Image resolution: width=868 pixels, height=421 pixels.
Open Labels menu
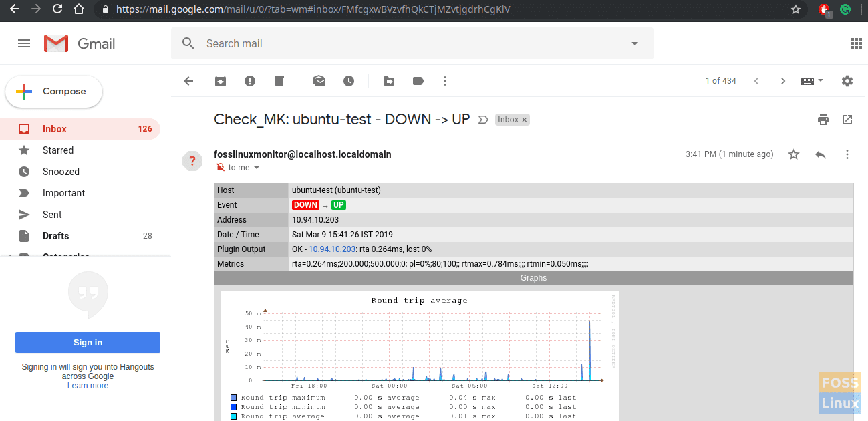pos(418,81)
